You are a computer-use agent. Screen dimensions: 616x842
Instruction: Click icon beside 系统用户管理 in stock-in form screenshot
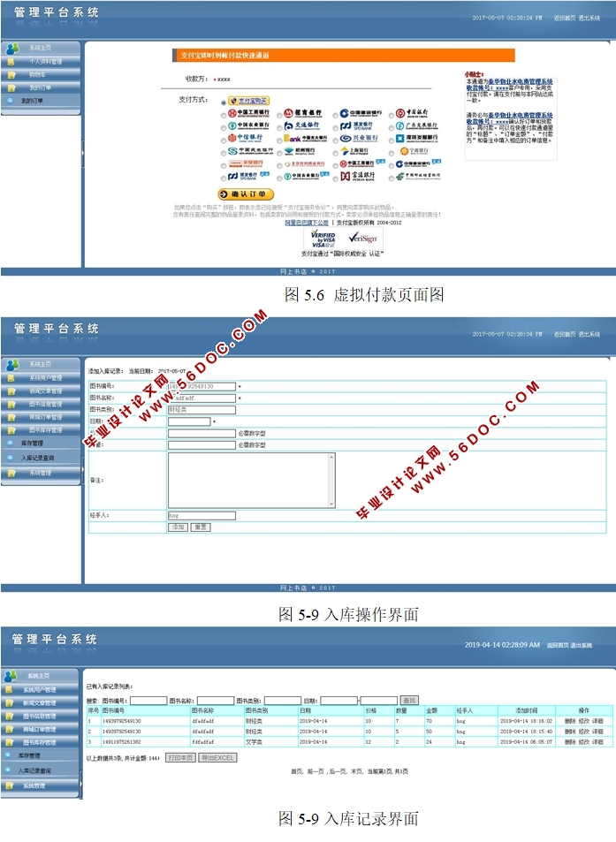[x=11, y=378]
